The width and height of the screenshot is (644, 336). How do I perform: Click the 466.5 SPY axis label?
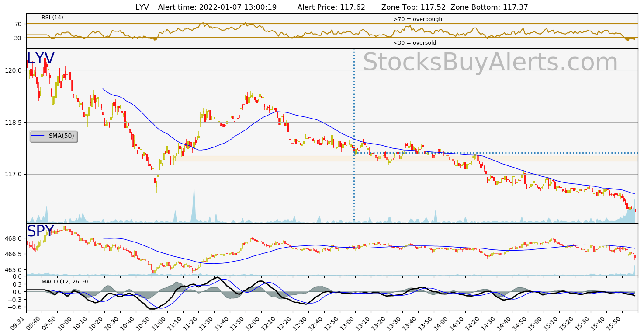[14, 254]
